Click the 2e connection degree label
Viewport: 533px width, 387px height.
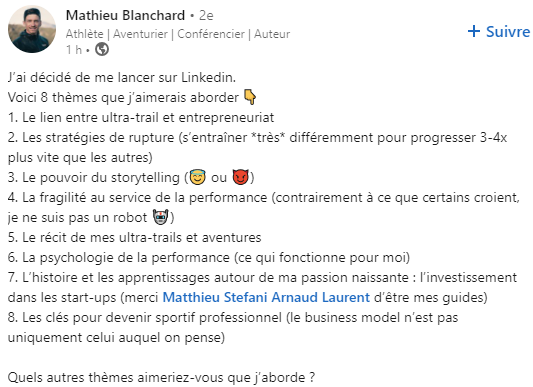coord(206,15)
